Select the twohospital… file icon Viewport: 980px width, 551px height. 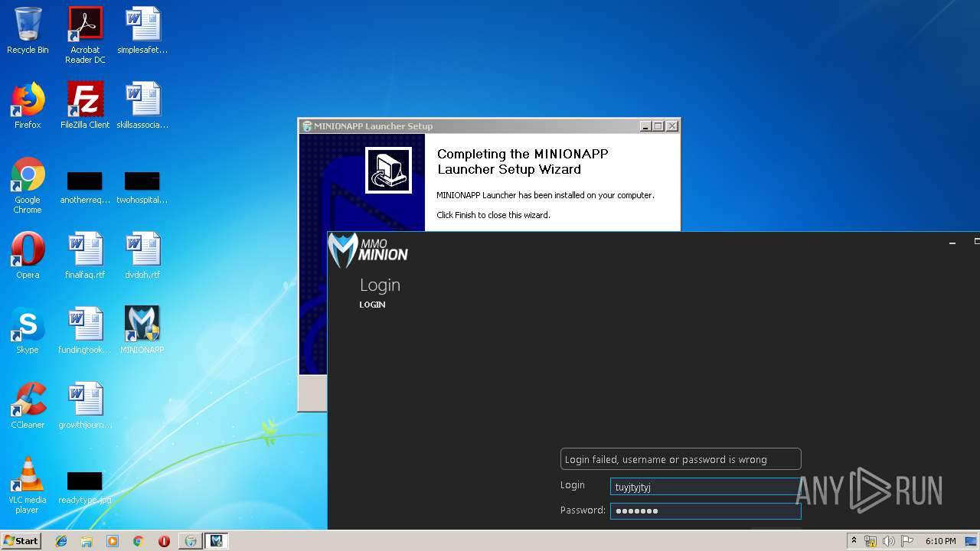[x=142, y=187]
